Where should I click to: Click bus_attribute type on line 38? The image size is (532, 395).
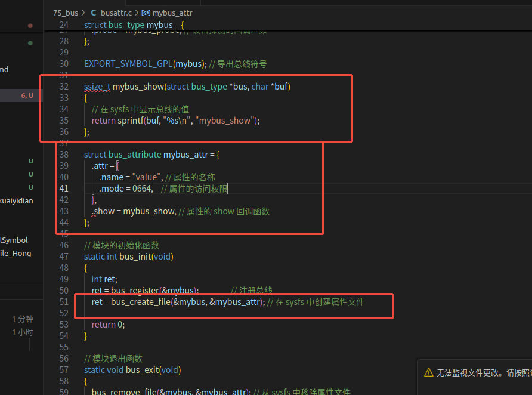(135, 155)
